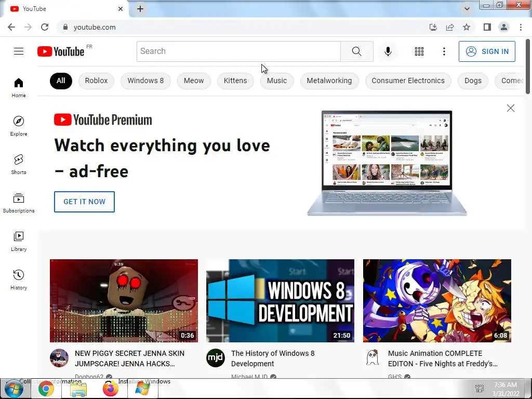Select the Kittens filter chip

[x=235, y=81]
